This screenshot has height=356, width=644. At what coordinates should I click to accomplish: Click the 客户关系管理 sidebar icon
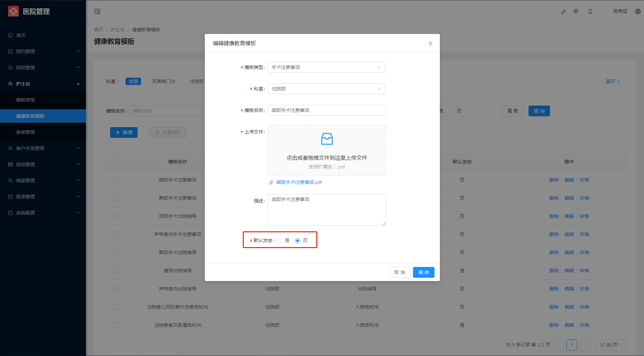[10, 148]
